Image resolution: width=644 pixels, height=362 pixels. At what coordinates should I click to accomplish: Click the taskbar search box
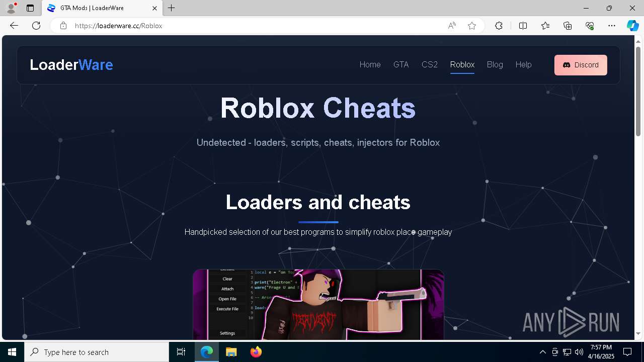click(97, 352)
